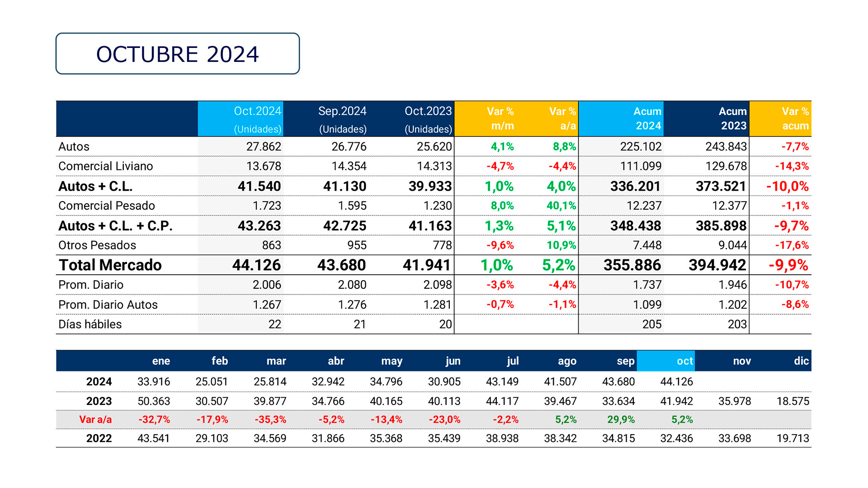Select the feb month header
This screenshot has width=868, height=488.
(220, 361)
